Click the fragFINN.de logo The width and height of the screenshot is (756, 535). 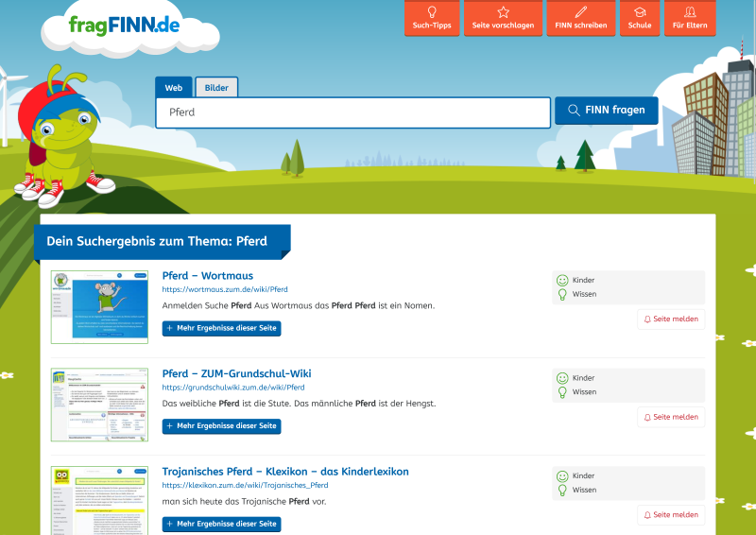[125, 26]
